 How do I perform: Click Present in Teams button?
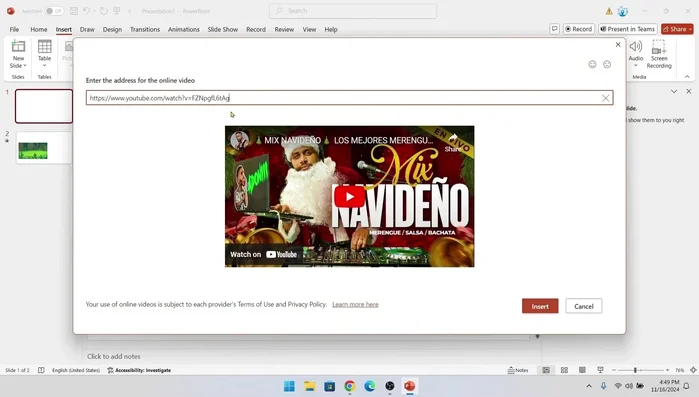[628, 29]
